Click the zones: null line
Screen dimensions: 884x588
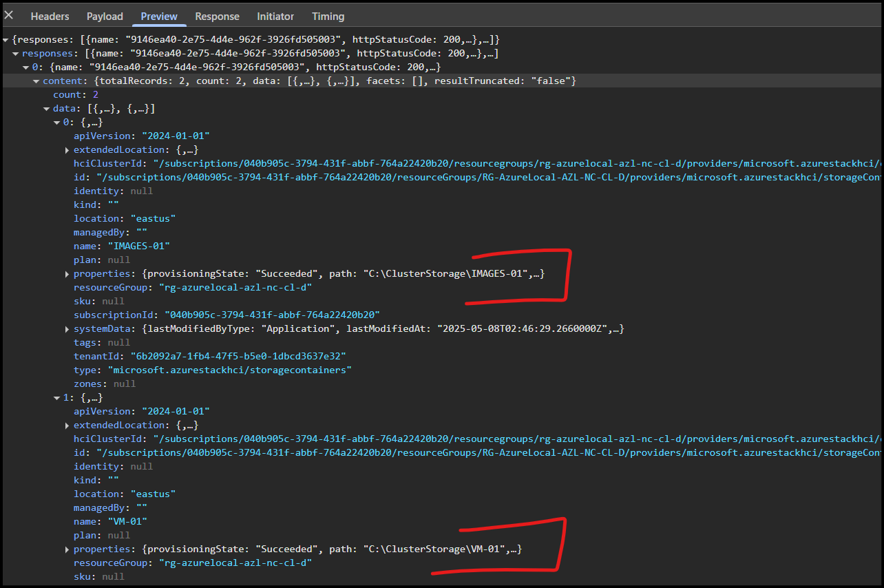click(105, 384)
